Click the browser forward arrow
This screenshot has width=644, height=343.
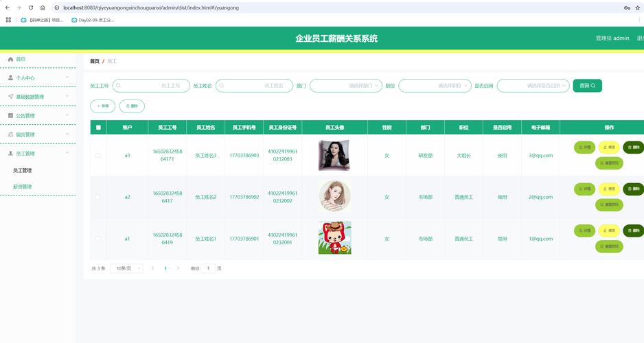(x=19, y=8)
